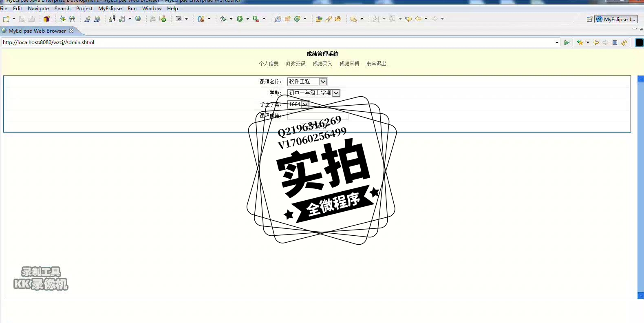Click the Forward navigation toolbar arrow

click(434, 19)
